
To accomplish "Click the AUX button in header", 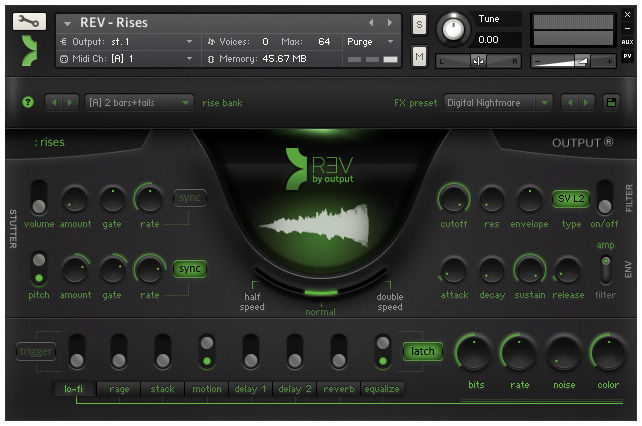I will pyautogui.click(x=627, y=42).
